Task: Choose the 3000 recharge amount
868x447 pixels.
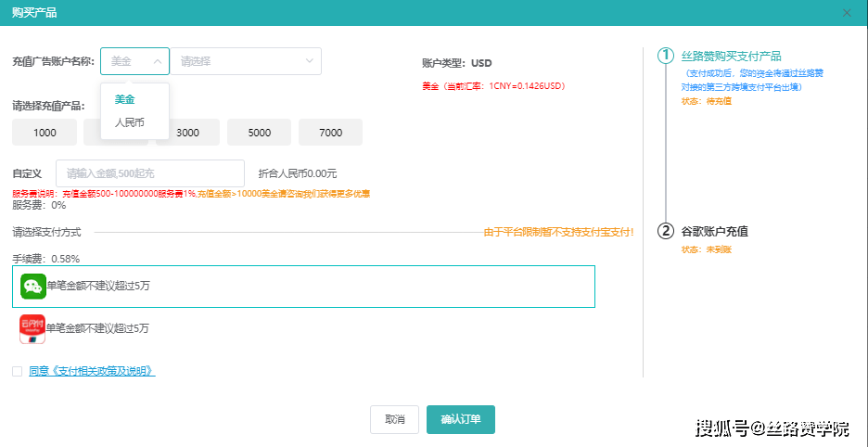Action: 187,133
